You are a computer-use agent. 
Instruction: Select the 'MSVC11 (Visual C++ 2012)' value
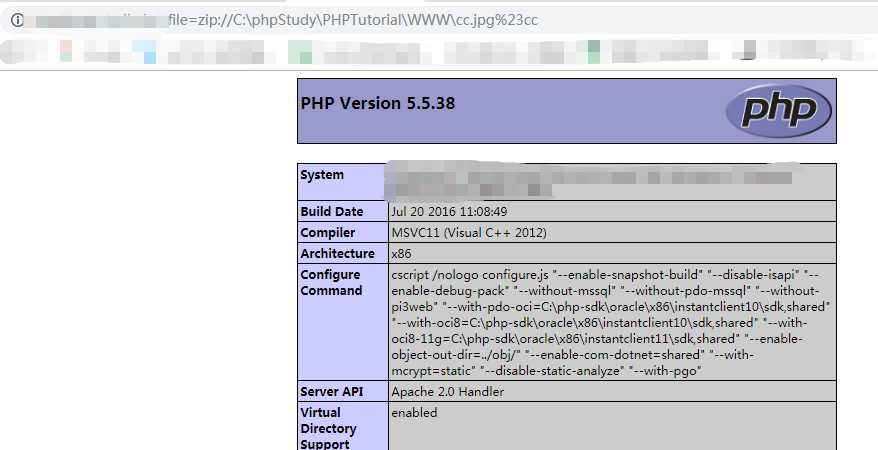point(469,233)
